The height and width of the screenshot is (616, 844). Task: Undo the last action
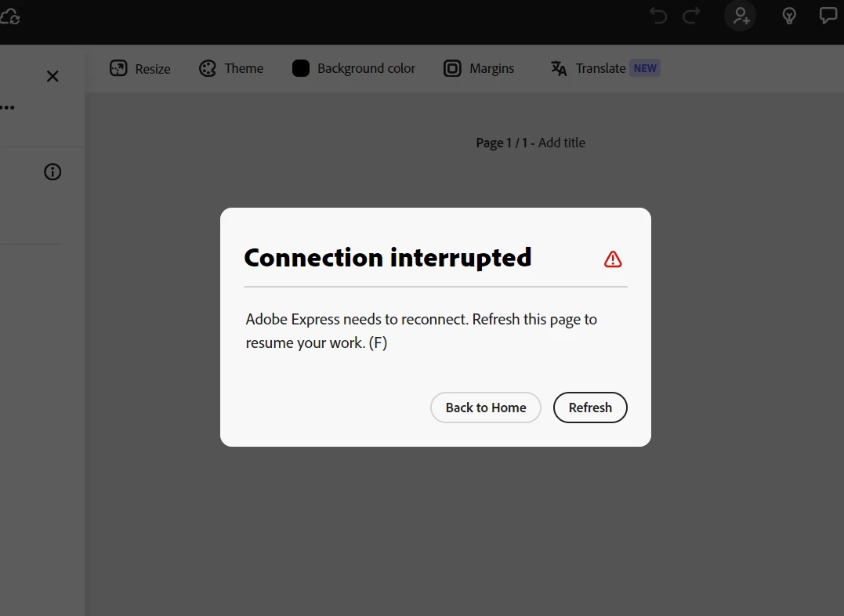[657, 16]
